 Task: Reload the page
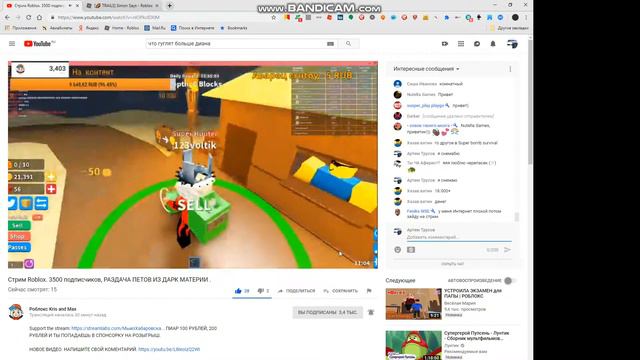pyautogui.click(x=29, y=18)
